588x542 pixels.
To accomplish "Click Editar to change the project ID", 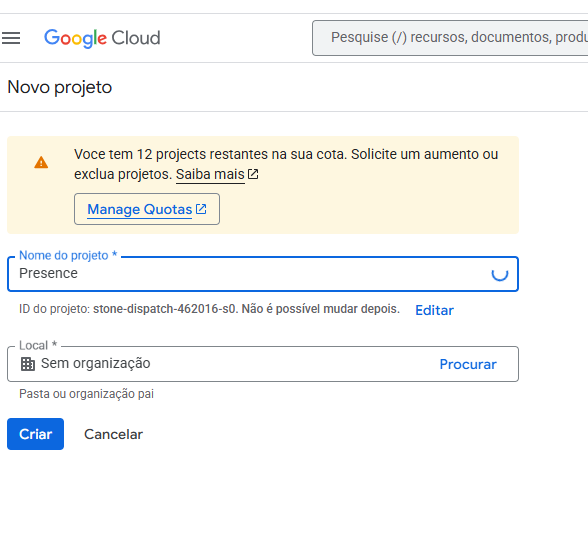I will [434, 310].
